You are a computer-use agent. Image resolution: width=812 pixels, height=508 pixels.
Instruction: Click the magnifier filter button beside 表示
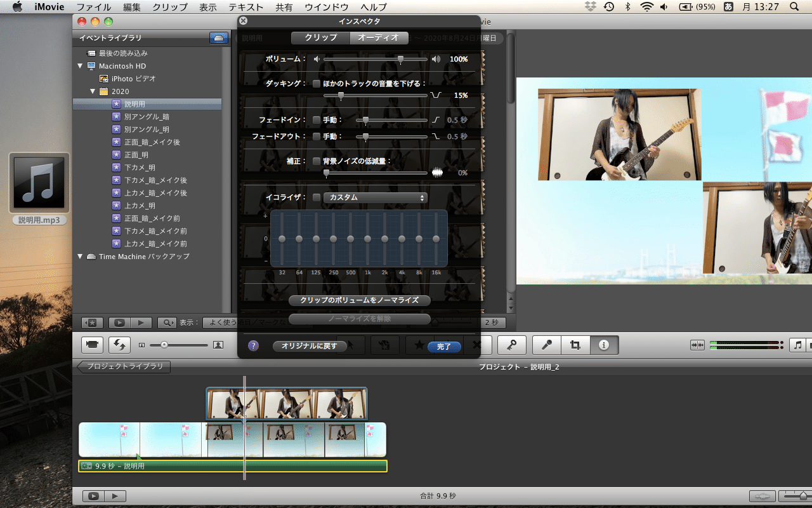[167, 323]
